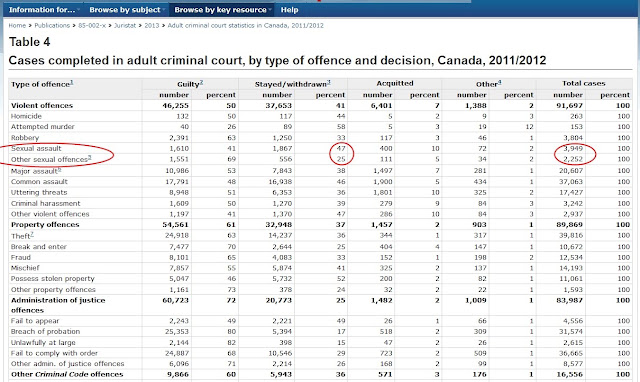Select the Property offences row heading

click(45, 225)
